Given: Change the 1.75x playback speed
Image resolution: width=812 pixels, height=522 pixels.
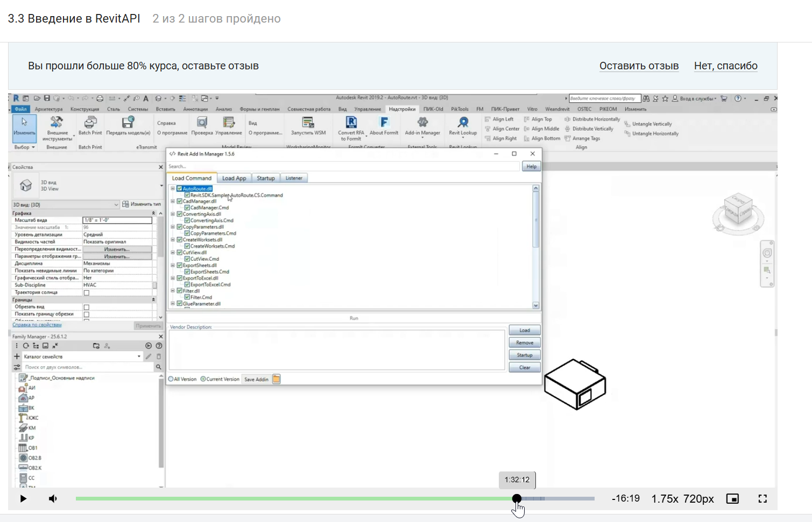Looking at the screenshot, I should 665,499.
